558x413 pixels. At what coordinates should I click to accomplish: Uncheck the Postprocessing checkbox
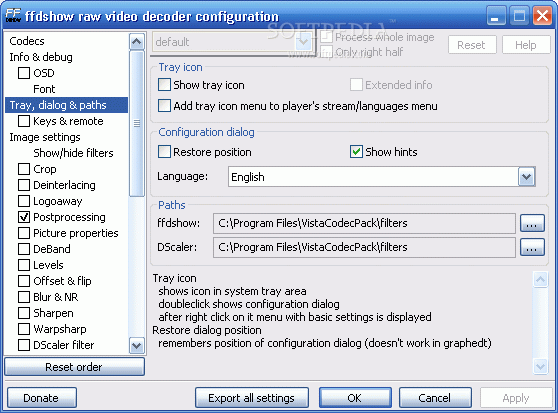click(x=24, y=217)
